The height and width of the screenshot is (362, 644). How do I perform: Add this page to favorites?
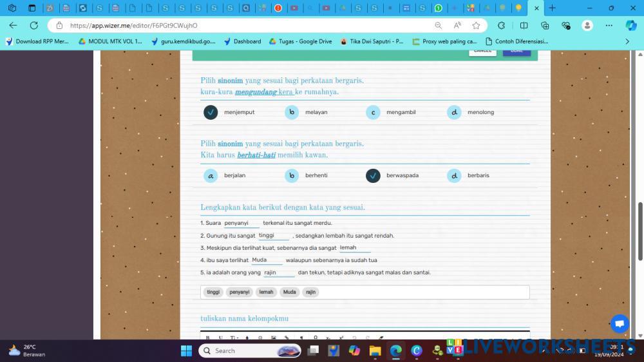476,25
